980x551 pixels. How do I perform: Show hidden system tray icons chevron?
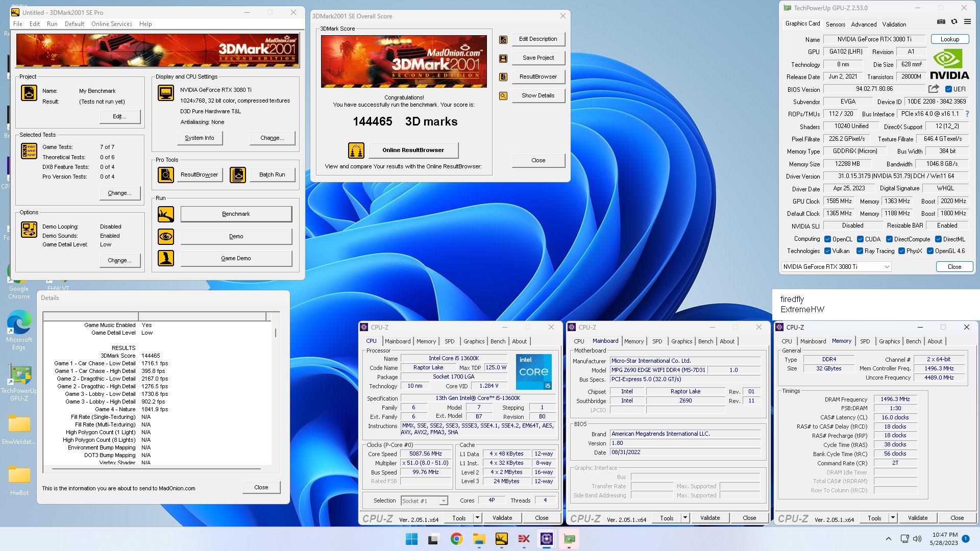[888, 539]
